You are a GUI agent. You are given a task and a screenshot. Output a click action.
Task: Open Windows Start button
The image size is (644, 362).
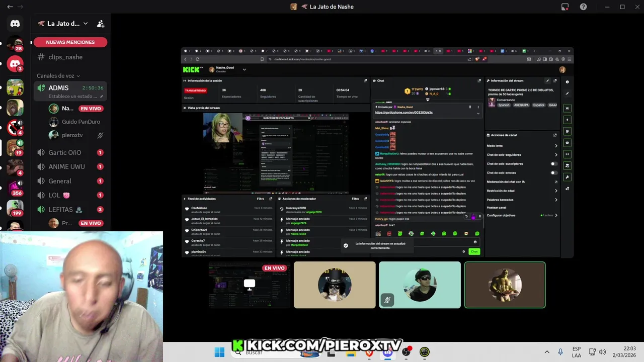(x=219, y=352)
